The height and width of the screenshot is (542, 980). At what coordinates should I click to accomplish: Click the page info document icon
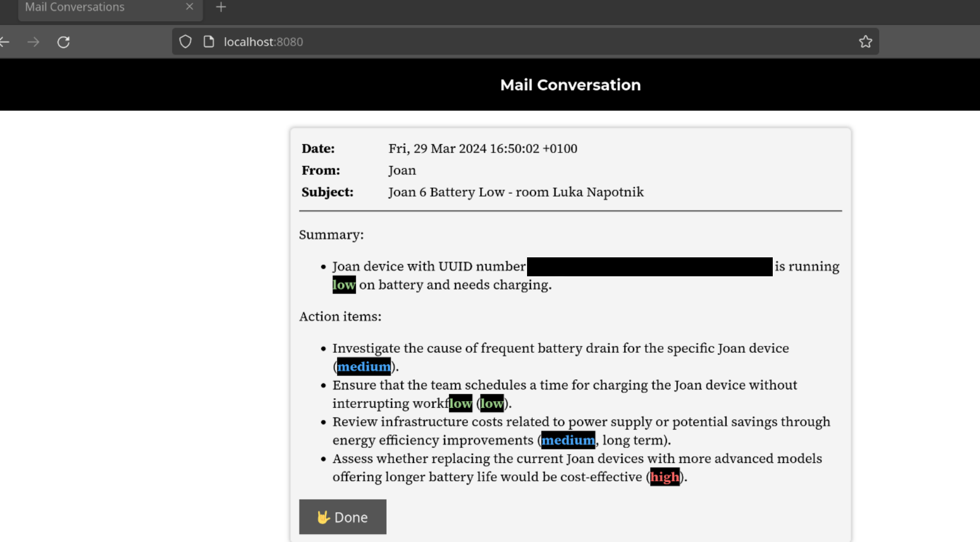(209, 42)
